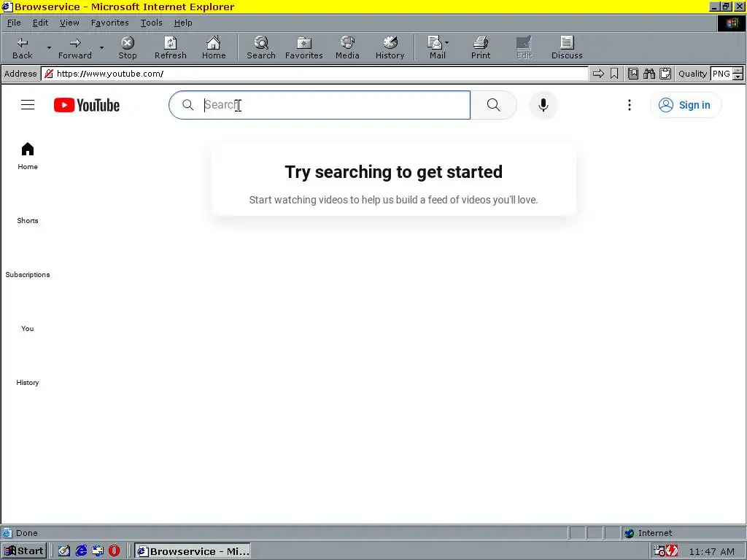747x560 pixels.
Task: Open the History toolbar button
Action: tap(390, 48)
